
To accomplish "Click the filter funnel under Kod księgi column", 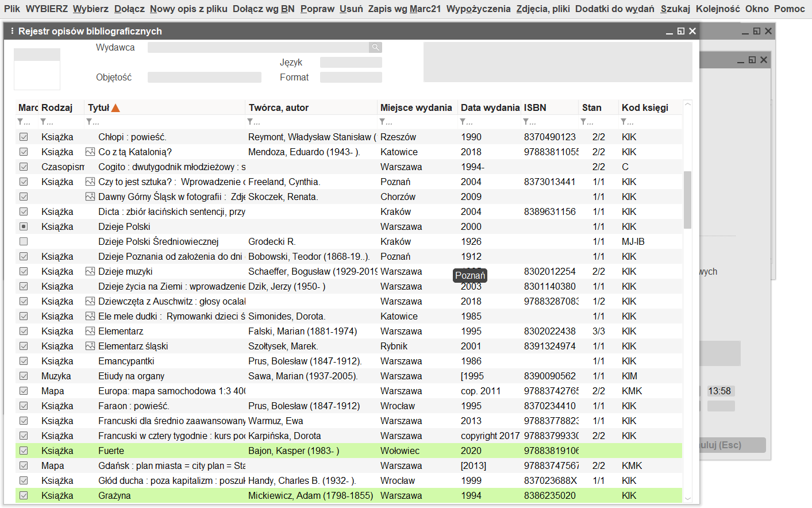I will pyautogui.click(x=624, y=122).
